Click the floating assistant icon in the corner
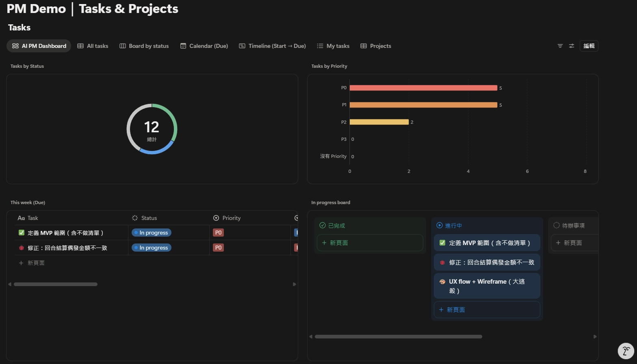This screenshot has width=637, height=364. (x=626, y=351)
